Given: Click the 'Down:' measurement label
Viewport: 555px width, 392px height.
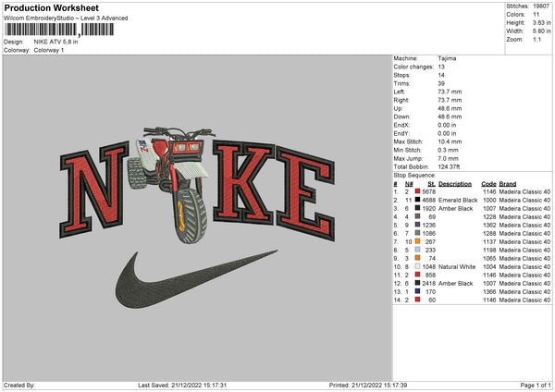Looking at the screenshot, I should [x=401, y=116].
